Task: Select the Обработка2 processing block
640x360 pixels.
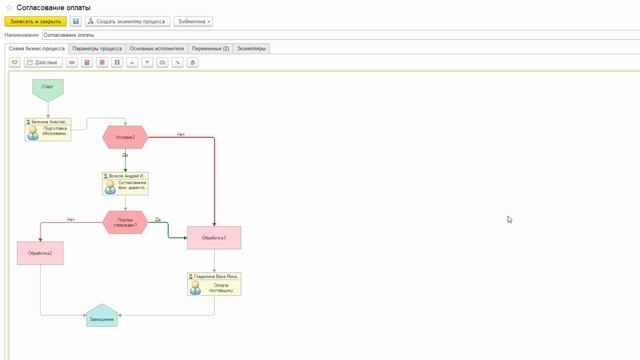Action: coord(40,253)
